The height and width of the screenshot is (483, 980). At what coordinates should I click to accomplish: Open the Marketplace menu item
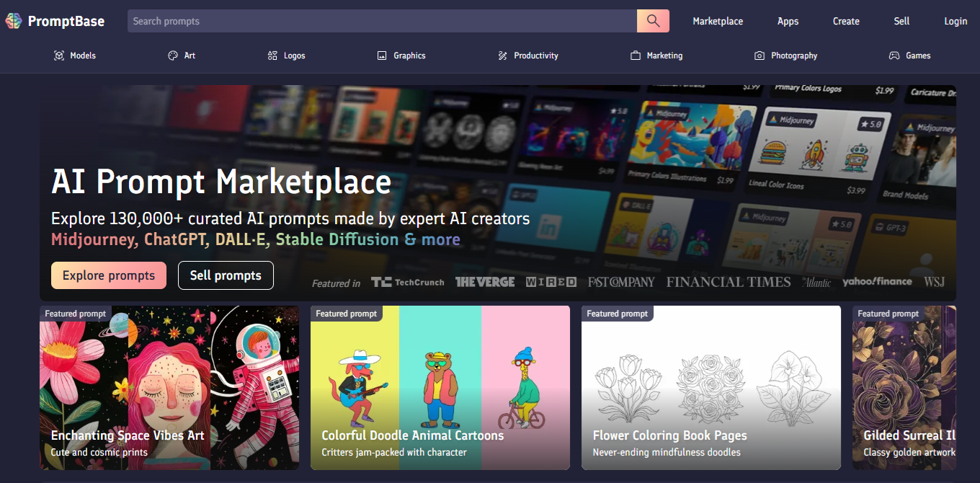pyautogui.click(x=718, y=21)
